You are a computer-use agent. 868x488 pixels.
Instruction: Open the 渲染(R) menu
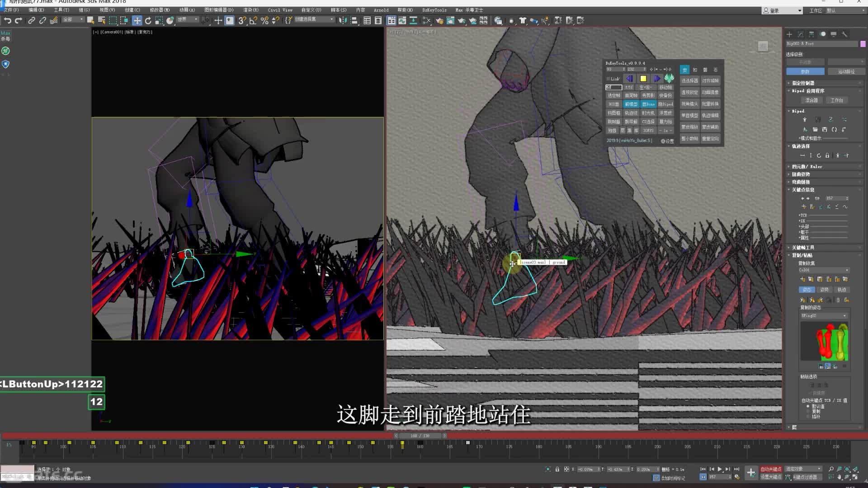point(251,10)
